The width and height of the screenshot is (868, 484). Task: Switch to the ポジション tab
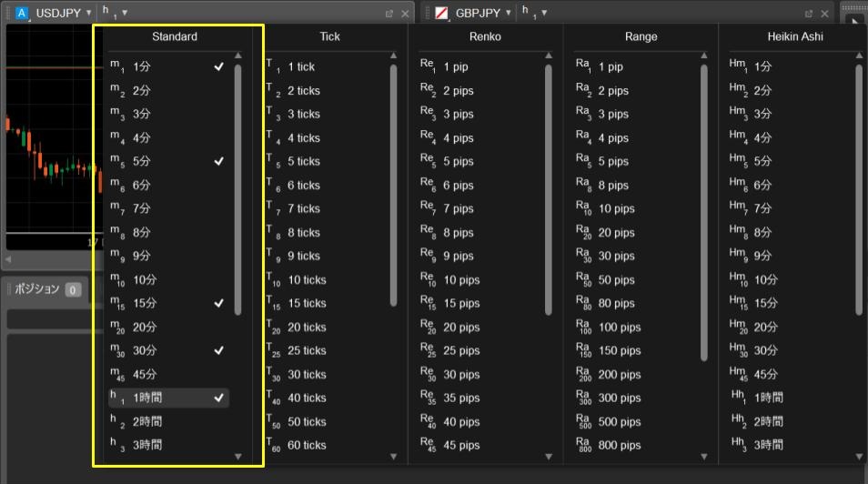36,289
